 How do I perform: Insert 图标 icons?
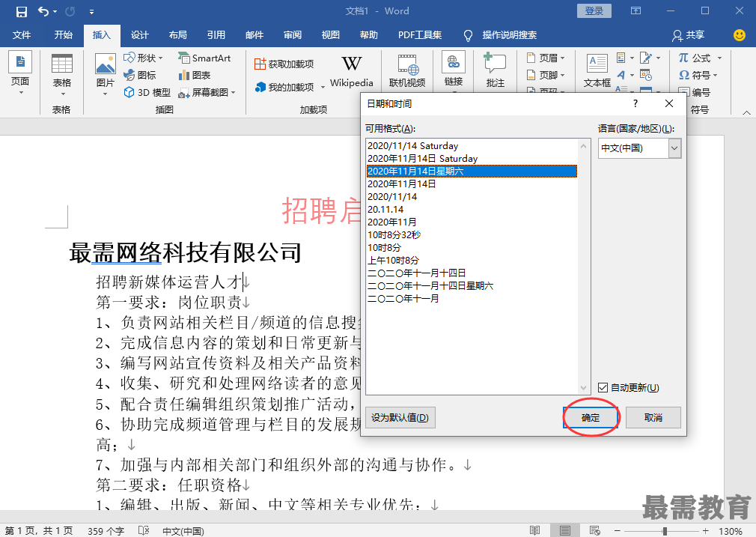(x=140, y=75)
